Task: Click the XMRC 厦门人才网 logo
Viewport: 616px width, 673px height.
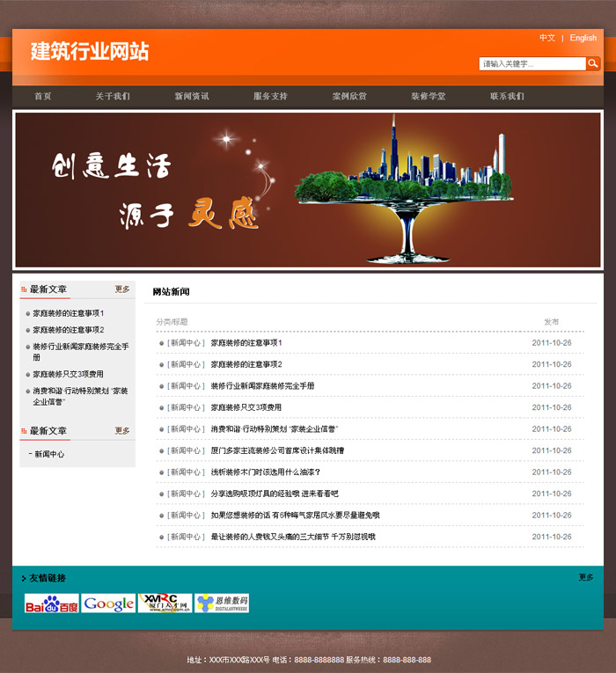Action: 165,604
